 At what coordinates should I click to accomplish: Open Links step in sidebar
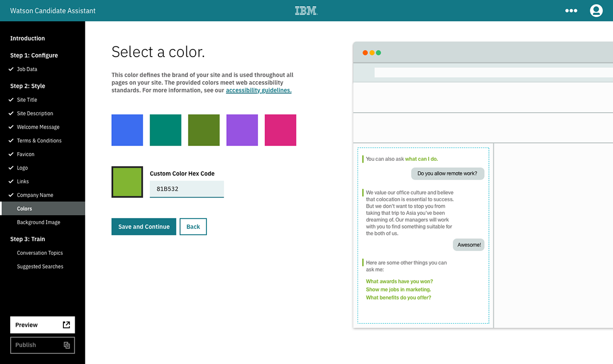23,181
